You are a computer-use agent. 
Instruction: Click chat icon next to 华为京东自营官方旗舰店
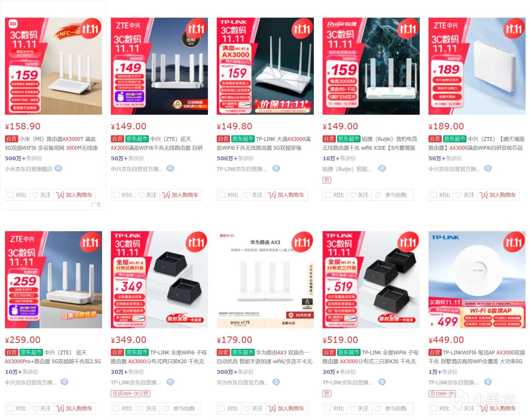click(x=276, y=382)
